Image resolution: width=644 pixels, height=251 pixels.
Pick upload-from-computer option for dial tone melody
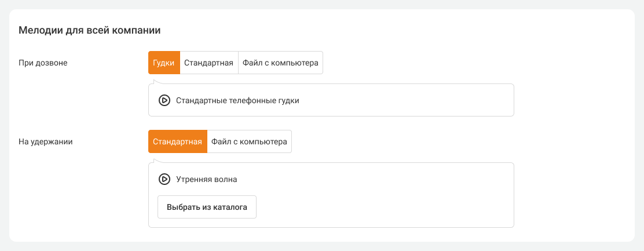(280, 63)
